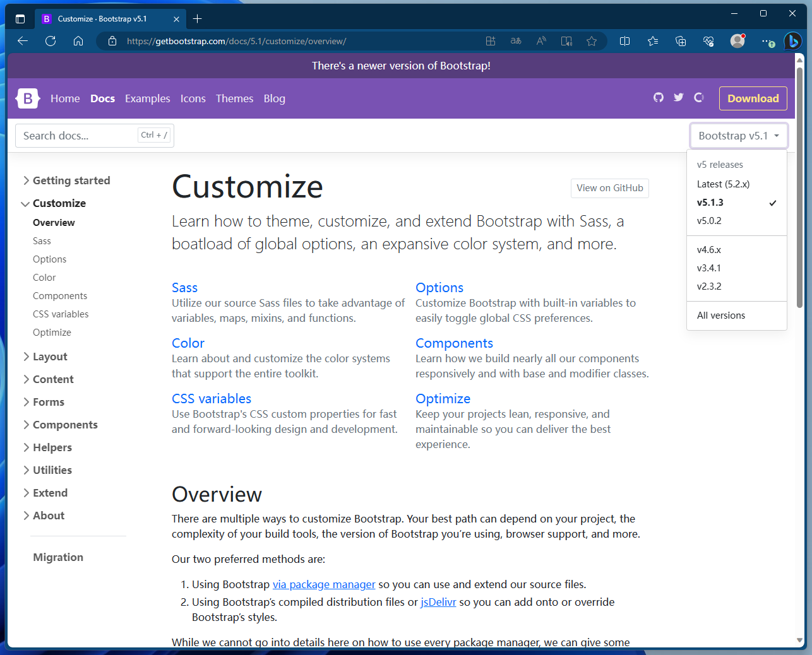
Task: Open the Bootstrap Twitter icon
Action: (679, 98)
